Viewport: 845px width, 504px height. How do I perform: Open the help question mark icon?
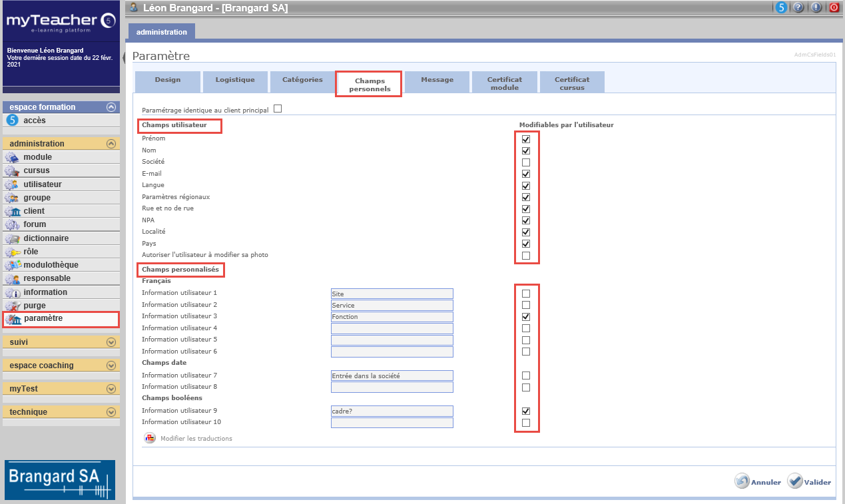pos(798,8)
